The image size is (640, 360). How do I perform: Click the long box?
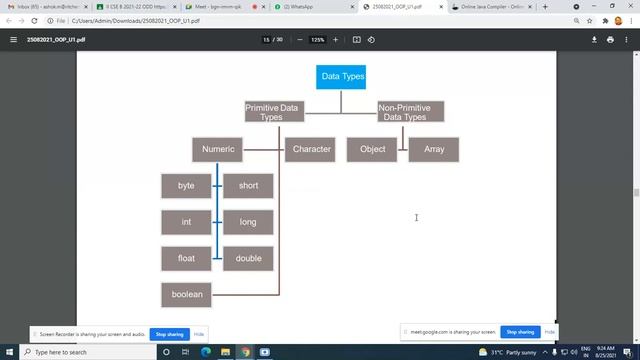248,222
